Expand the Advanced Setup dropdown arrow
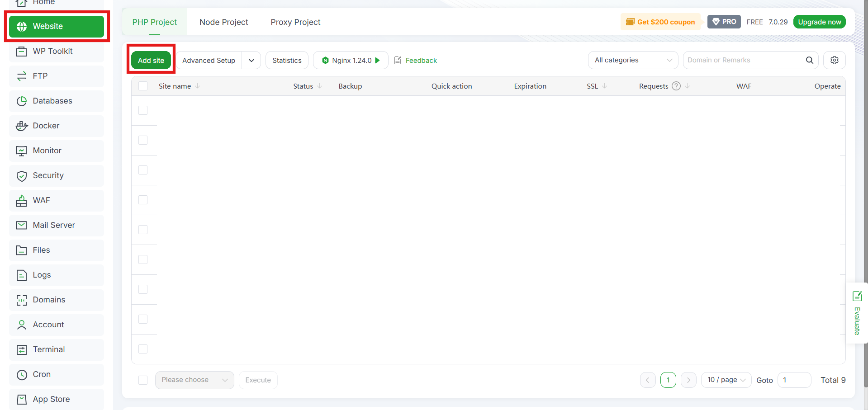Screen dimensions: 868x410 [251, 60]
